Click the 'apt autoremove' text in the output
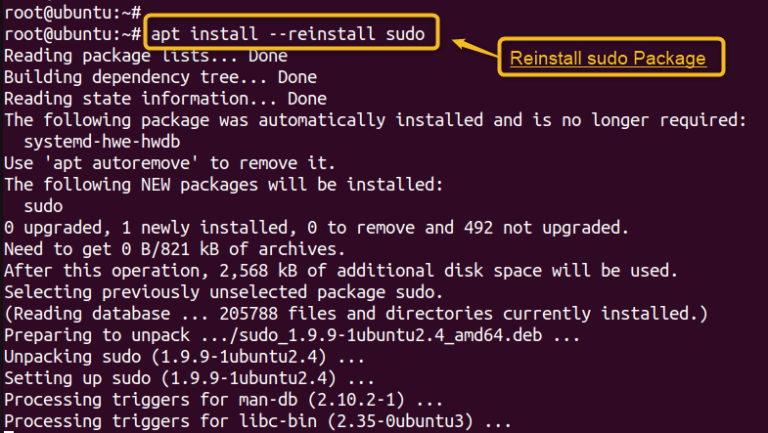The image size is (768, 433). click(121, 163)
